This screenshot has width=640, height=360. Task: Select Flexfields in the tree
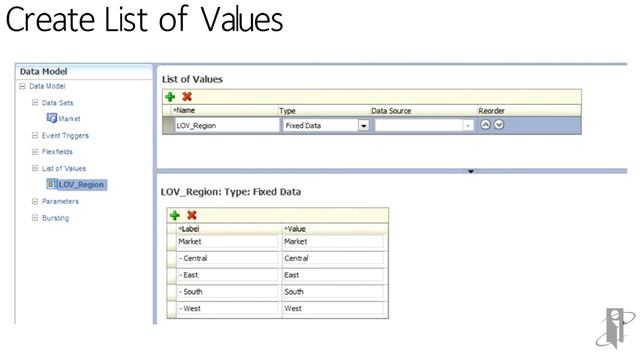point(57,152)
